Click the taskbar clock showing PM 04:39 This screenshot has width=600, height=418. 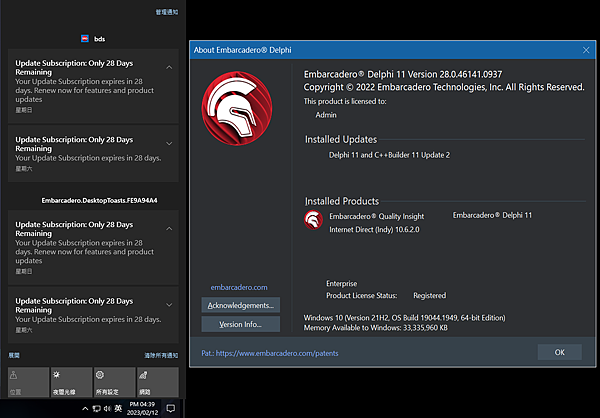click(142, 408)
